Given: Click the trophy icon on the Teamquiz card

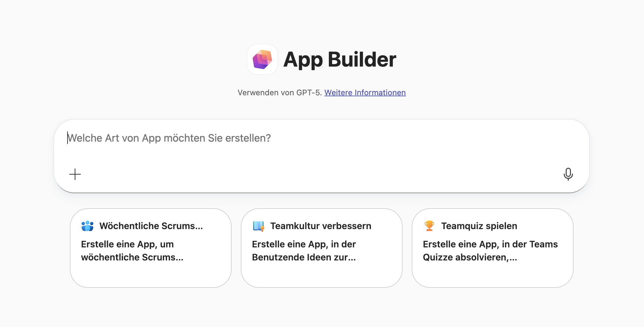Looking at the screenshot, I should tap(429, 226).
